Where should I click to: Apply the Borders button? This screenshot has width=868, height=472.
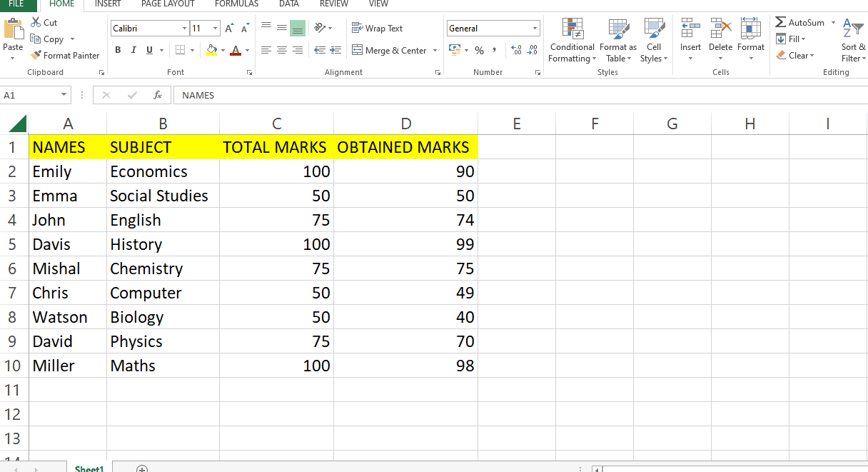tap(180, 50)
